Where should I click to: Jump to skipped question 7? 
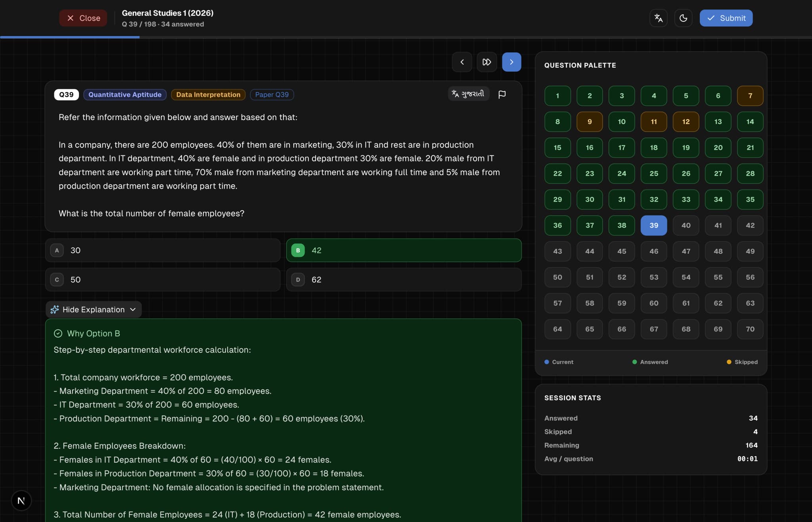coord(750,96)
